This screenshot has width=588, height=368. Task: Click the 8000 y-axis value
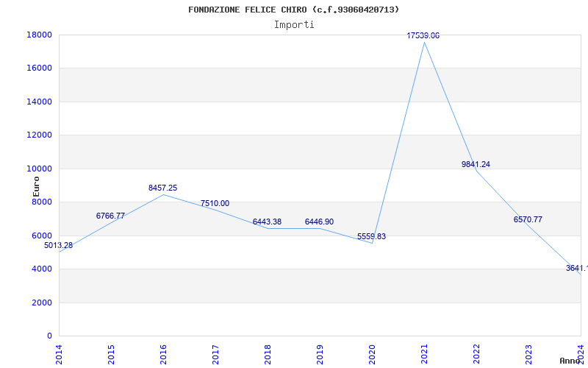(x=42, y=202)
